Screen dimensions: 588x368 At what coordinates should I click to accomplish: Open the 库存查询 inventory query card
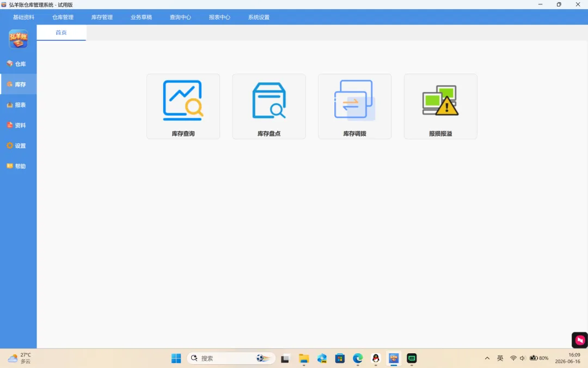[183, 106]
